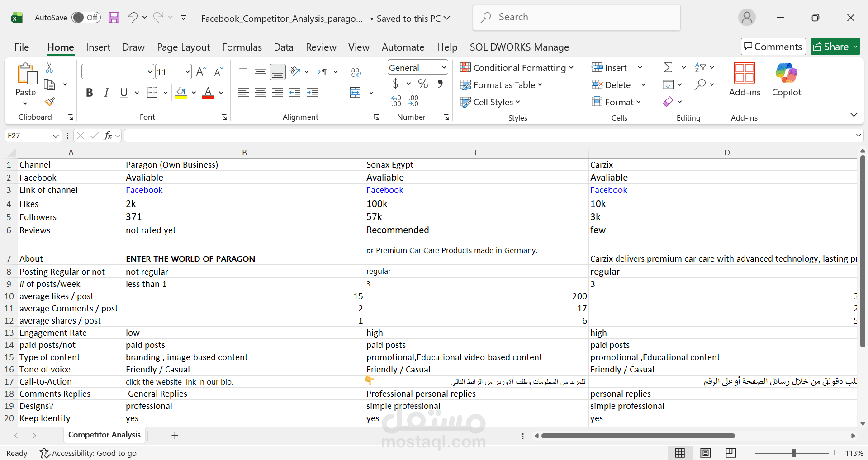Open the font size dropdown
The width and height of the screenshot is (868, 460).
pyautogui.click(x=187, y=72)
